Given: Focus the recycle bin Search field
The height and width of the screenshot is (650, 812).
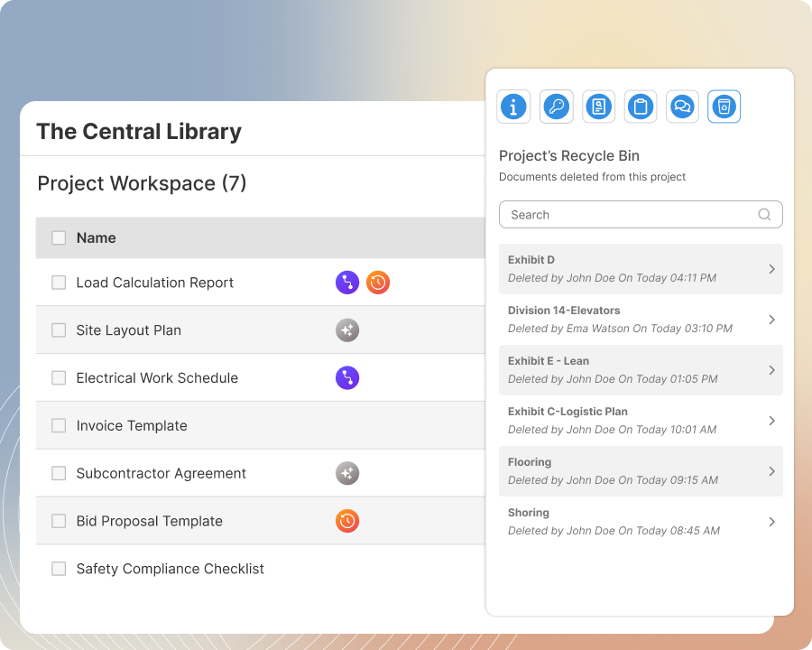Looking at the screenshot, I should (641, 215).
